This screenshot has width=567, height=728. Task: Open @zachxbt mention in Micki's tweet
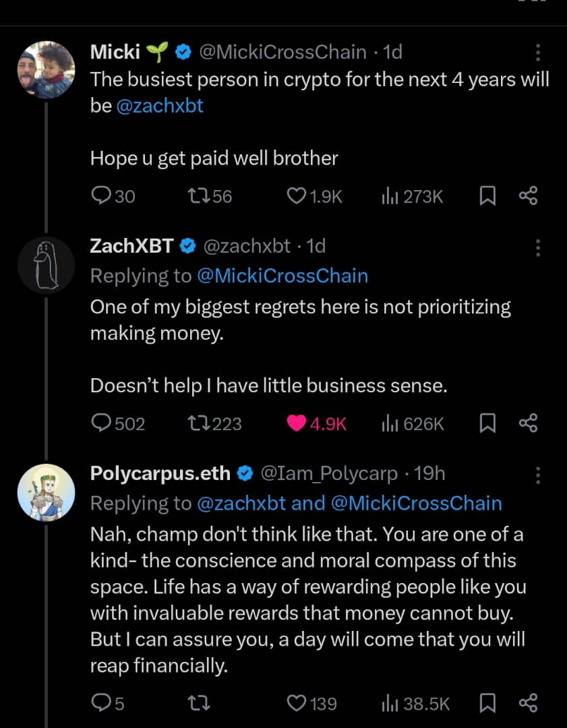(160, 106)
